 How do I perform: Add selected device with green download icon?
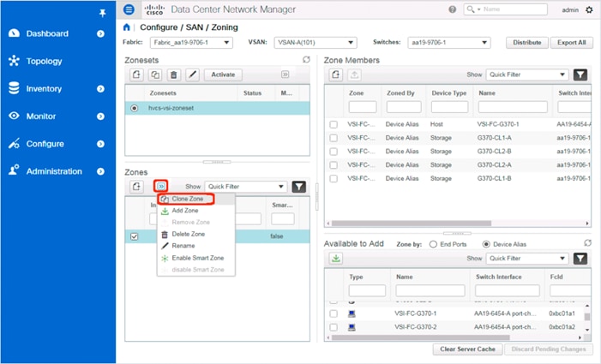pyautogui.click(x=336, y=259)
